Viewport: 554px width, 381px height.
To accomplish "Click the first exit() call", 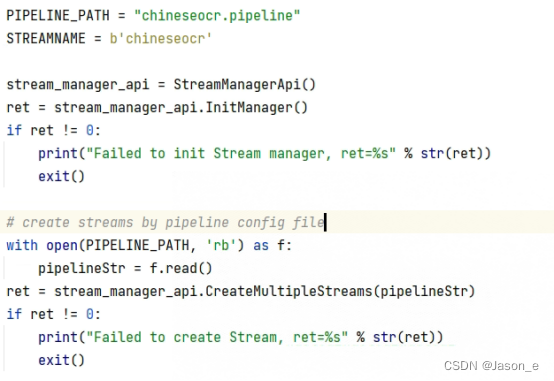I will (61, 176).
